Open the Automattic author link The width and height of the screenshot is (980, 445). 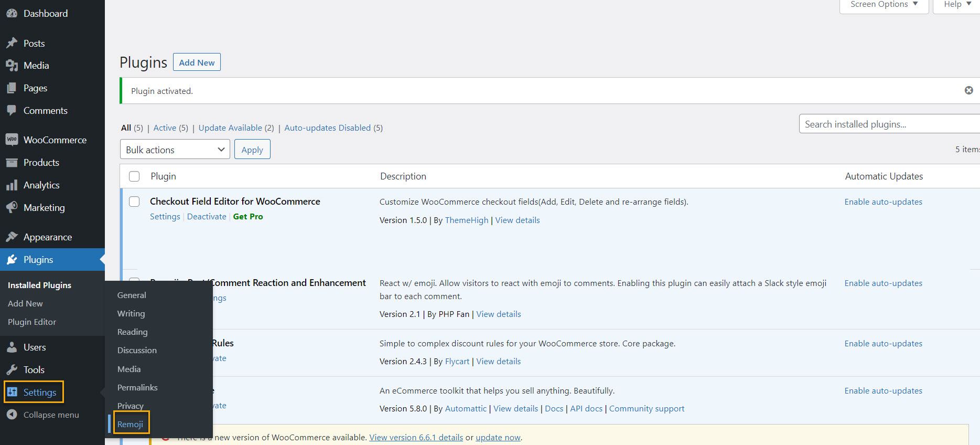466,409
